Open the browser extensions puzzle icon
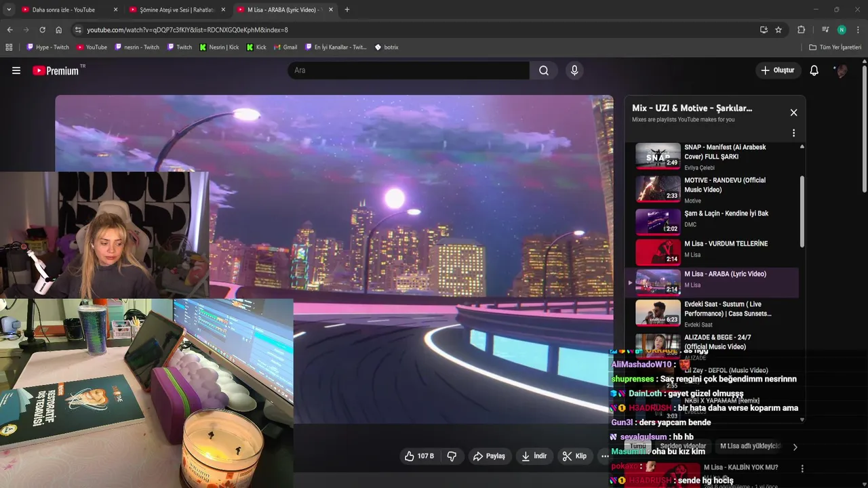The width and height of the screenshot is (868, 488). pos(801,30)
